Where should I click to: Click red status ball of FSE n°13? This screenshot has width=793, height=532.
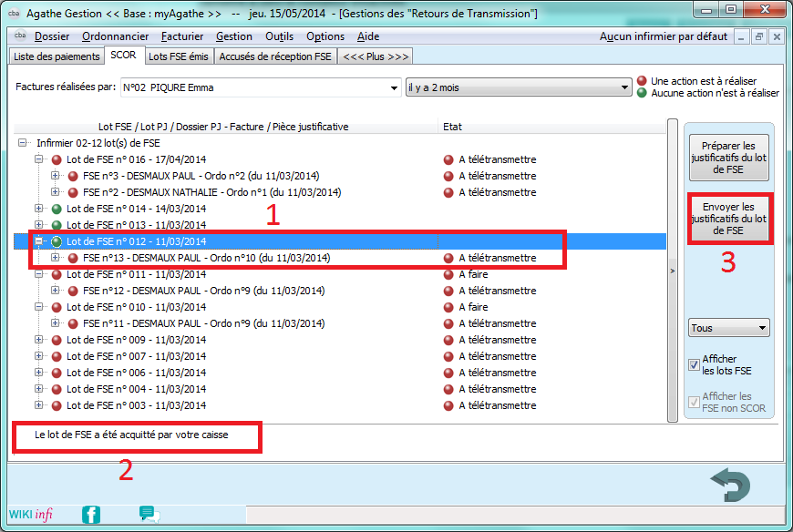click(73, 258)
